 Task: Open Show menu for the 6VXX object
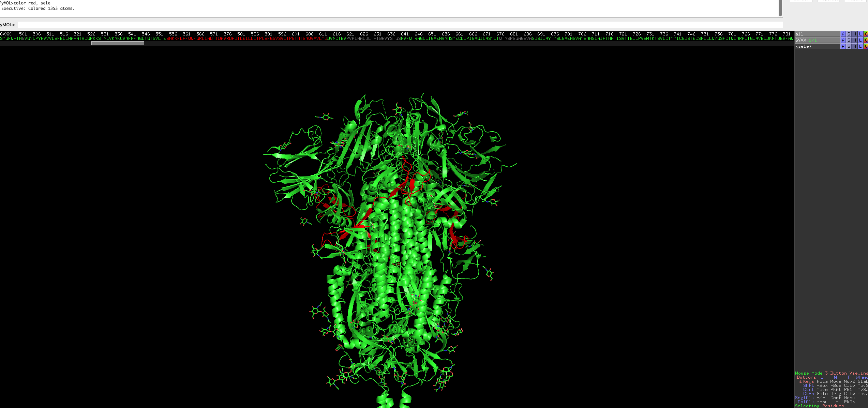pyautogui.click(x=849, y=40)
